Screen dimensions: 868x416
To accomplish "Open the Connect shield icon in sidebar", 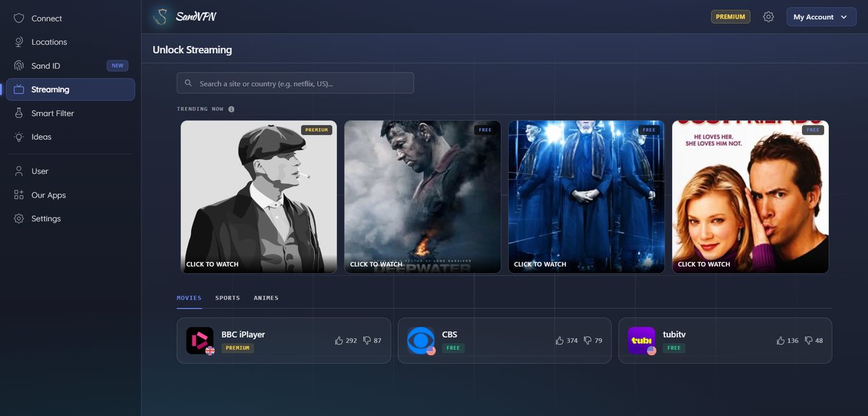I will click(19, 18).
